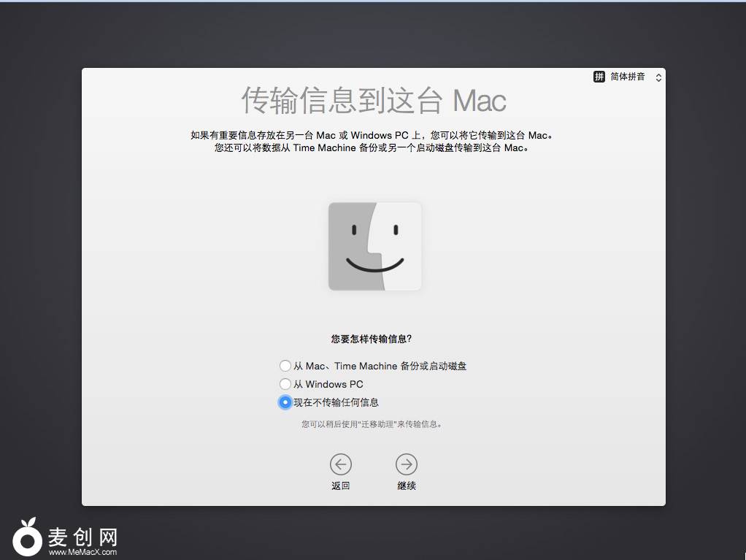This screenshot has height=560, width=746.
Task: Click the 迁移助理 hint text below the options
Action: pyautogui.click(x=372, y=423)
